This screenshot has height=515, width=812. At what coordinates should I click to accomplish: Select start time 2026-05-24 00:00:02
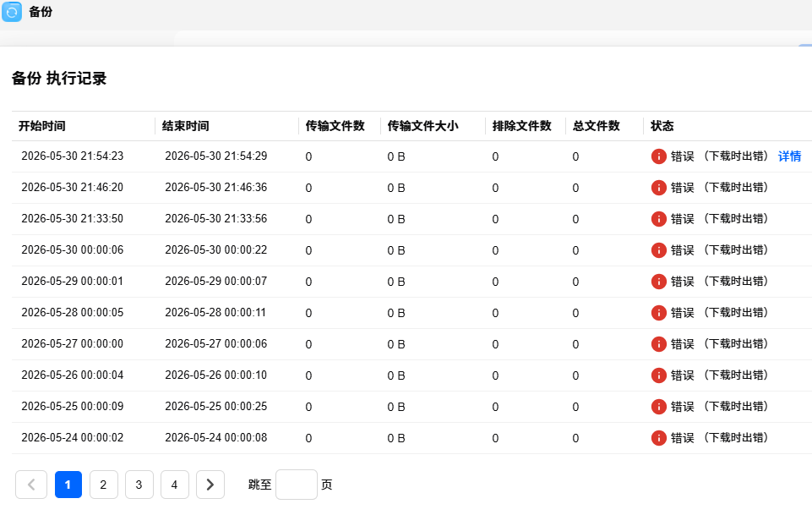pos(73,438)
